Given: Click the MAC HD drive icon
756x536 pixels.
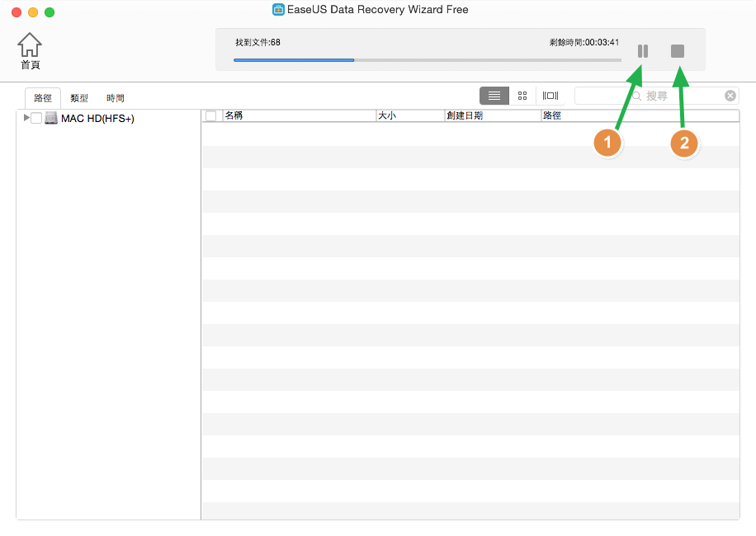Looking at the screenshot, I should tap(51, 119).
